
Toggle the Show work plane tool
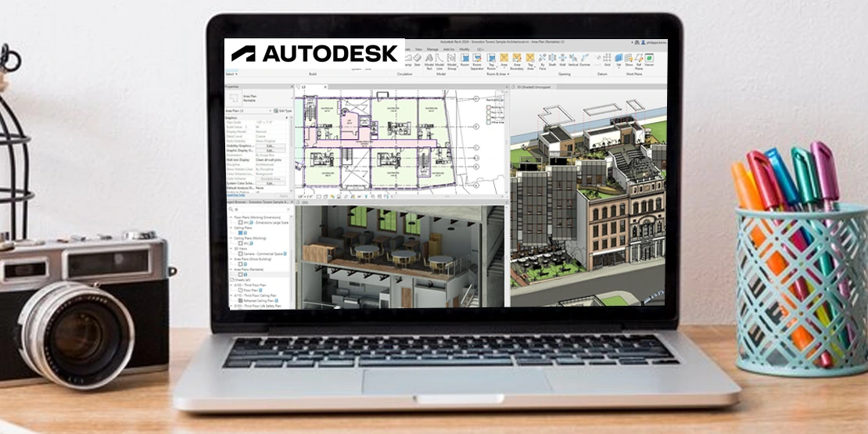click(x=629, y=60)
